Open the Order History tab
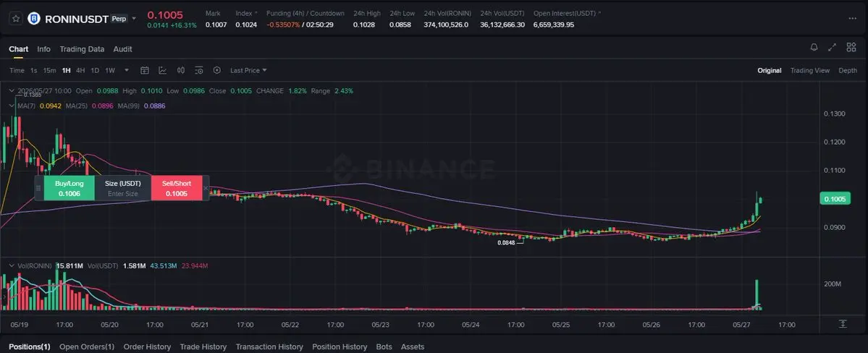Image resolution: width=868 pixels, height=353 pixels. [x=147, y=347]
